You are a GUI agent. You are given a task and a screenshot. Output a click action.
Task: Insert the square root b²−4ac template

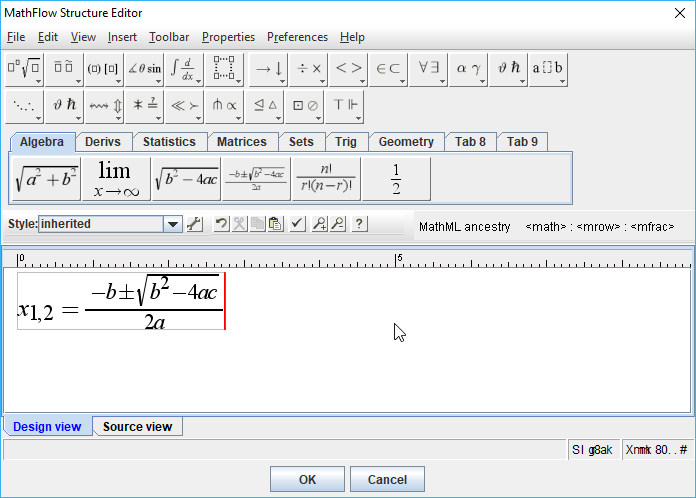(x=186, y=179)
